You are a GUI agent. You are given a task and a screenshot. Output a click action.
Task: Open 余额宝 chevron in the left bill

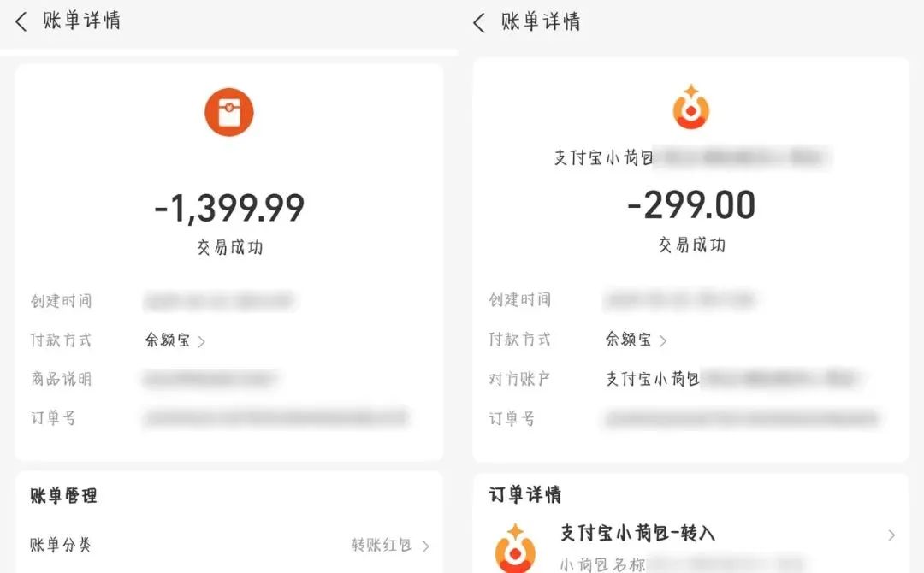[x=202, y=341]
